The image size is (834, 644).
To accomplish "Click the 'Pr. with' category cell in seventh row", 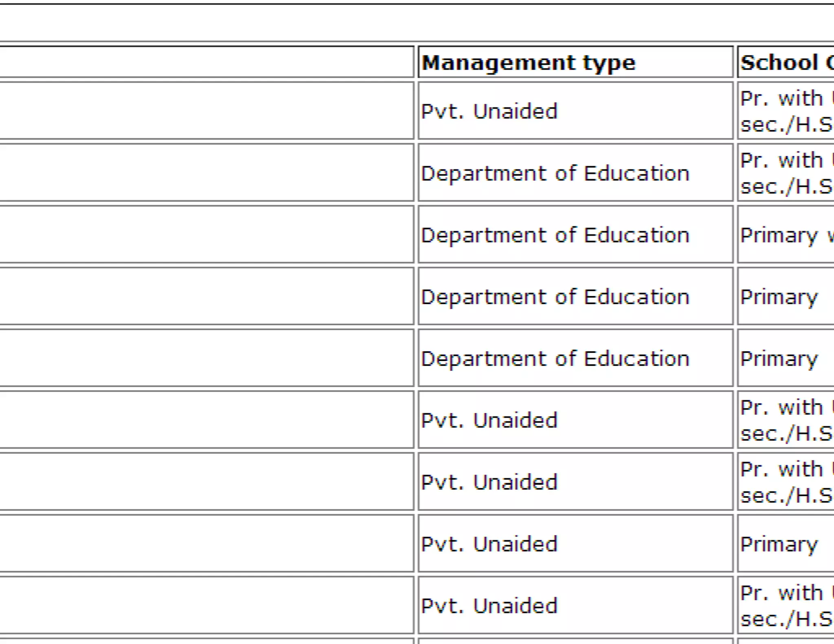I will click(786, 482).
